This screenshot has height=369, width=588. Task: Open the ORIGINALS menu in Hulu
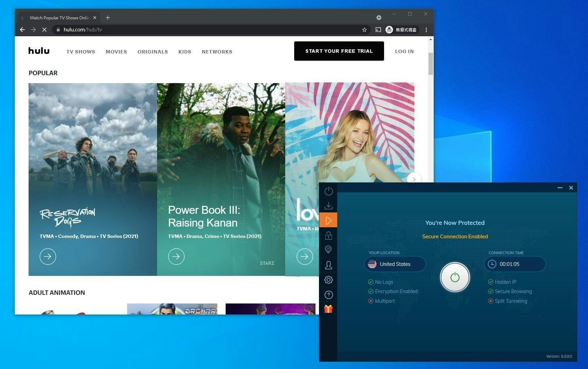pyautogui.click(x=153, y=52)
